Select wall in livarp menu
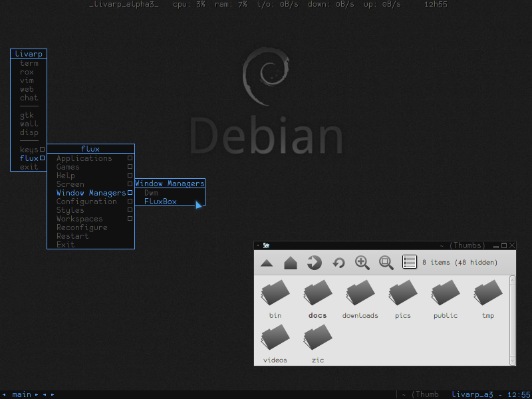The height and width of the screenshot is (399, 532). pyautogui.click(x=29, y=124)
